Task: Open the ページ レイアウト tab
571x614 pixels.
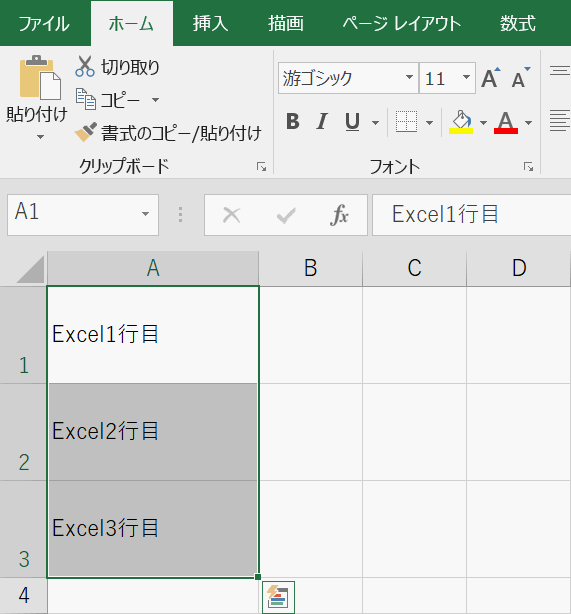Action: click(x=402, y=23)
